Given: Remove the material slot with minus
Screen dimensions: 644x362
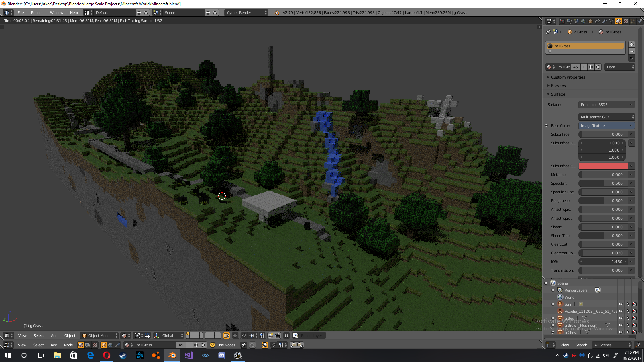Looking at the screenshot, I should click(x=632, y=51).
